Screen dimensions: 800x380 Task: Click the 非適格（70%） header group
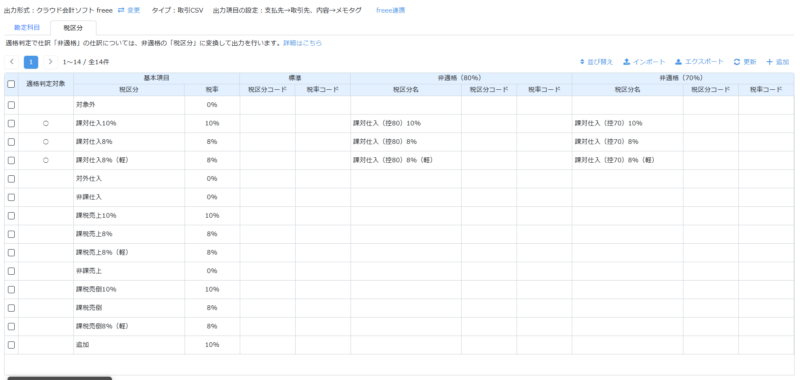pos(683,78)
